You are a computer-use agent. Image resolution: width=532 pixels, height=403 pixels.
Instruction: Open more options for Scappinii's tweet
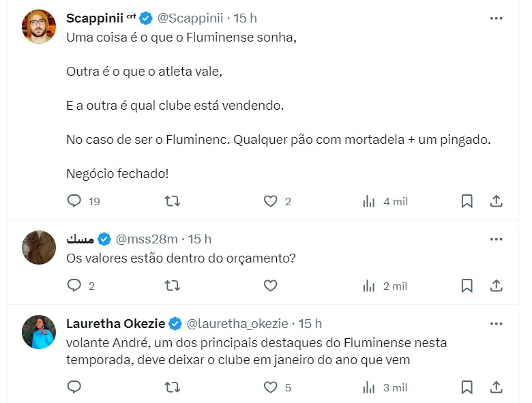(x=497, y=18)
